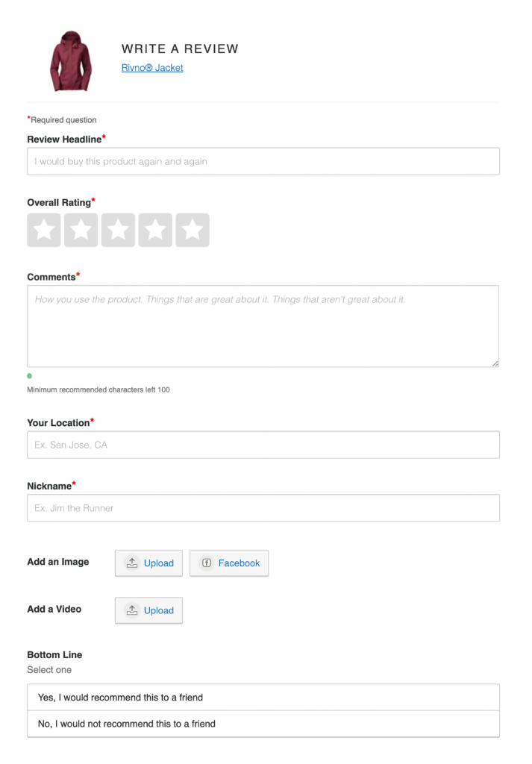
Task: Click the Facebook button beside Upload
Action: pyautogui.click(x=229, y=563)
